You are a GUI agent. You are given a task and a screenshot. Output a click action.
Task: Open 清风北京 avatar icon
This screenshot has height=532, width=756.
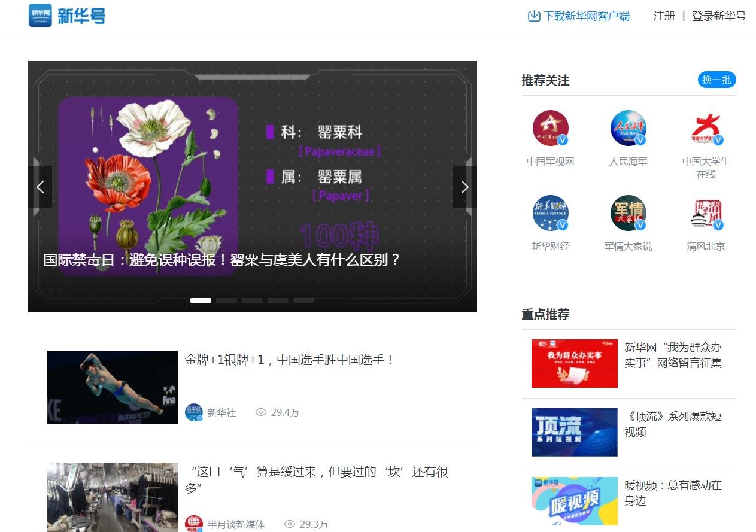[706, 213]
